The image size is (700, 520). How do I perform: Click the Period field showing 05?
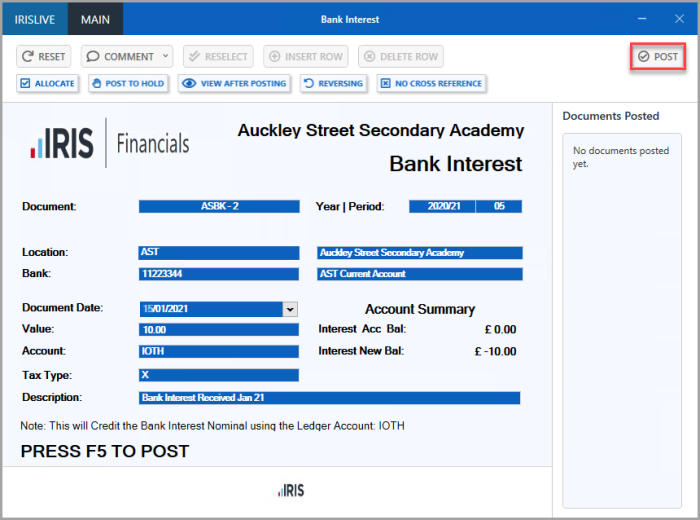click(x=498, y=207)
